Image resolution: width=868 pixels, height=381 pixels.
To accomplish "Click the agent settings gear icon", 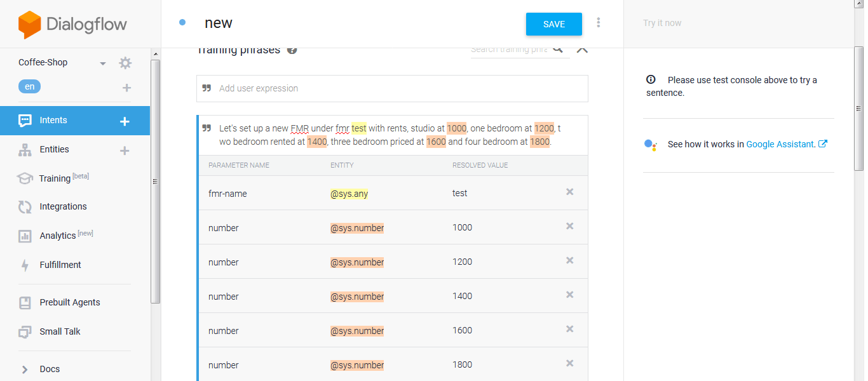I will tap(125, 63).
